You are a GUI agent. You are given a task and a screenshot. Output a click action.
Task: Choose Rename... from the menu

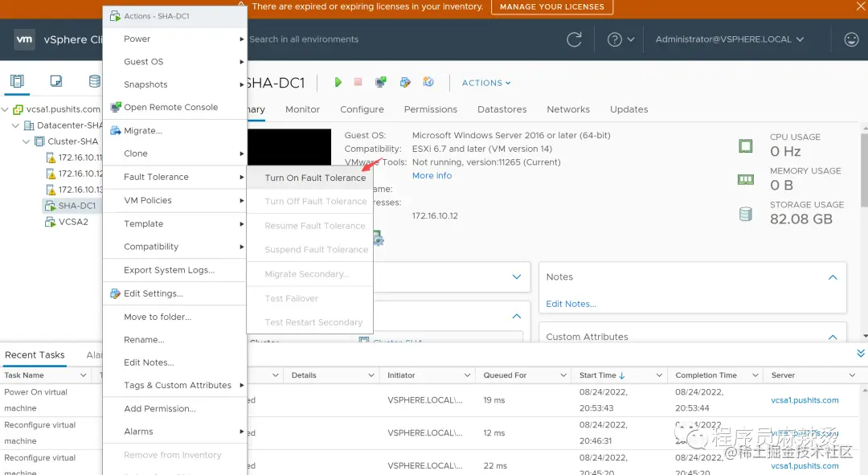(x=175, y=340)
